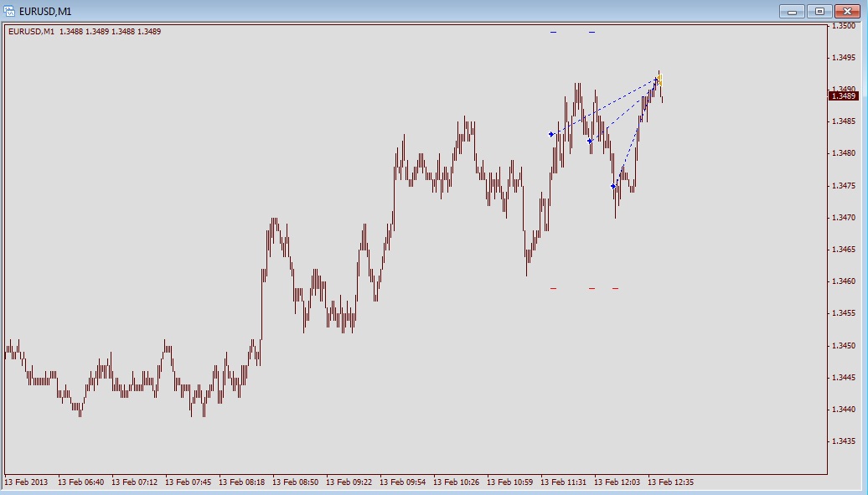
Task: Click the '13 Feb 08:18' time axis label
Action: click(x=241, y=482)
